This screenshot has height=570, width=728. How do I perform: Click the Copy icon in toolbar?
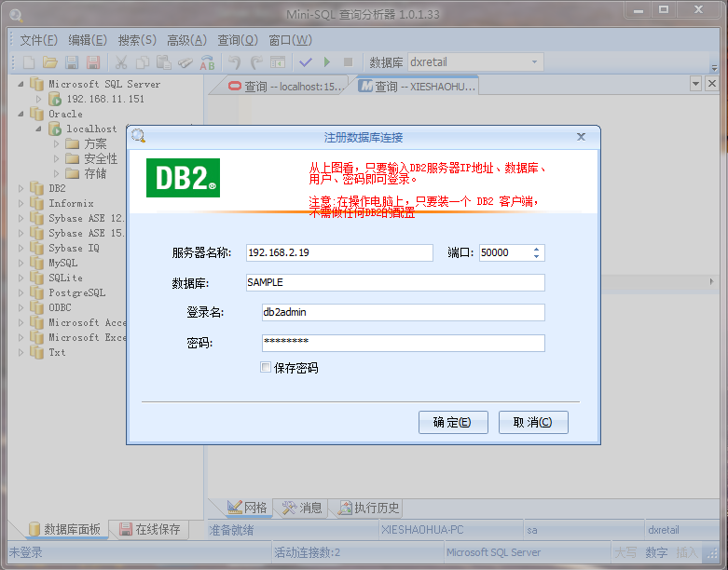coord(143,62)
